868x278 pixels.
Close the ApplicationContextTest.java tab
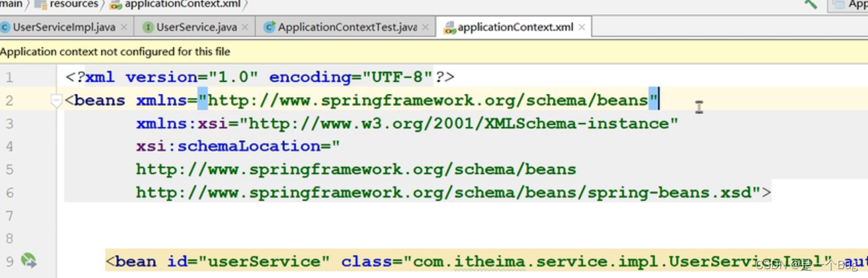[x=426, y=27]
